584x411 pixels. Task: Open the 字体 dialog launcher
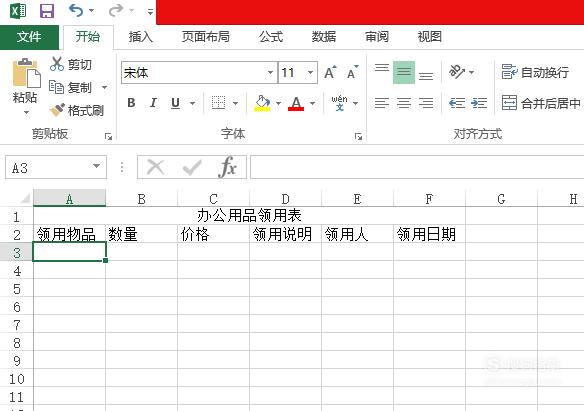pyautogui.click(x=358, y=137)
